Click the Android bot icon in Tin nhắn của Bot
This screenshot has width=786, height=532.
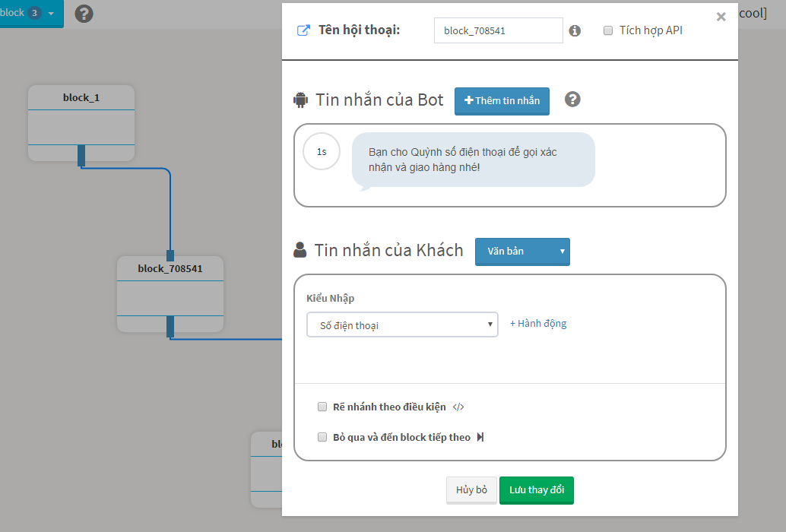(301, 100)
